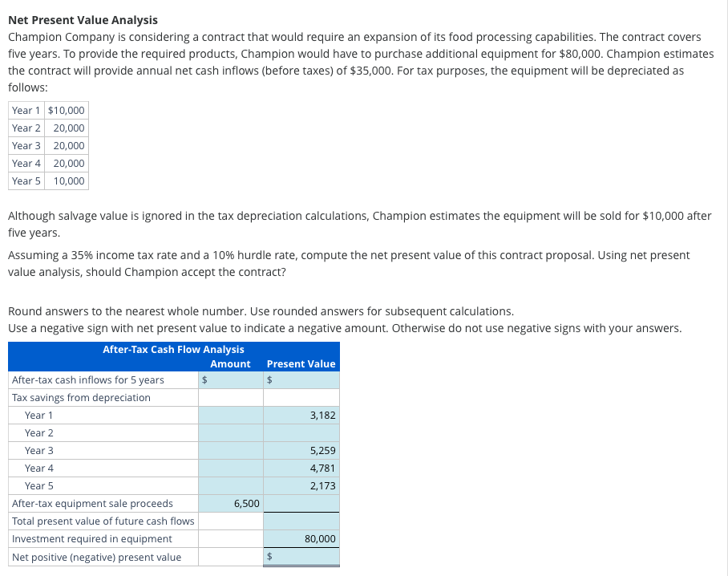Select the Year 2 tax savings amount field
This screenshot has width=728, height=576.
point(231,432)
